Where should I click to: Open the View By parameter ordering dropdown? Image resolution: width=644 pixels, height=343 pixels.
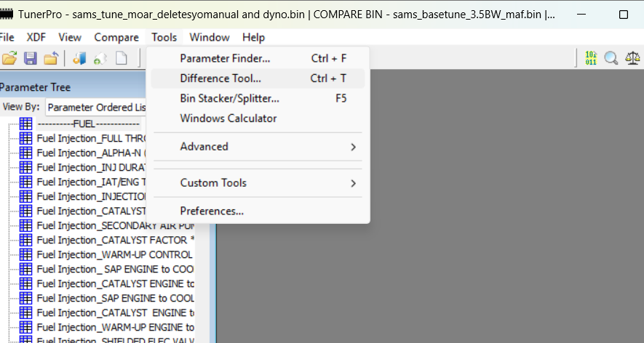tap(96, 108)
